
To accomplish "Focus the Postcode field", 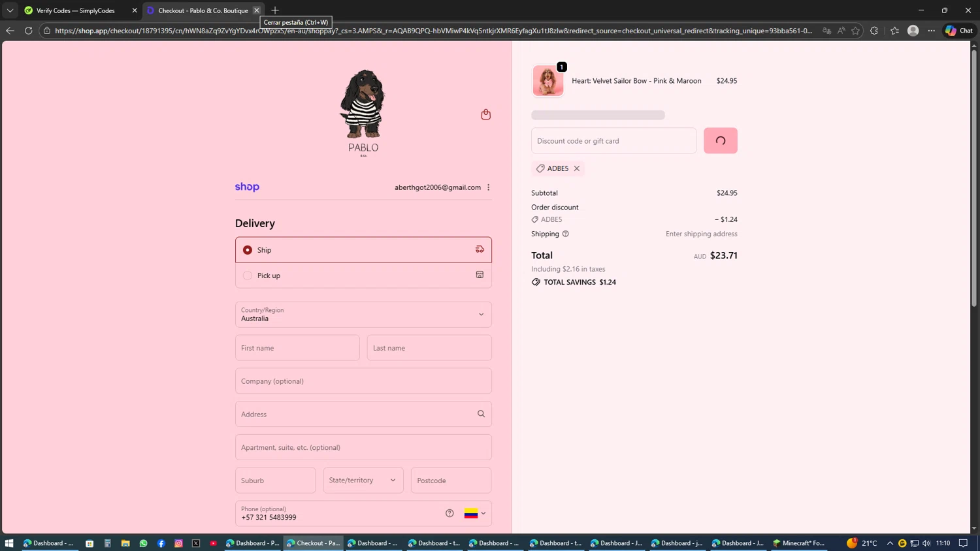I will [451, 480].
